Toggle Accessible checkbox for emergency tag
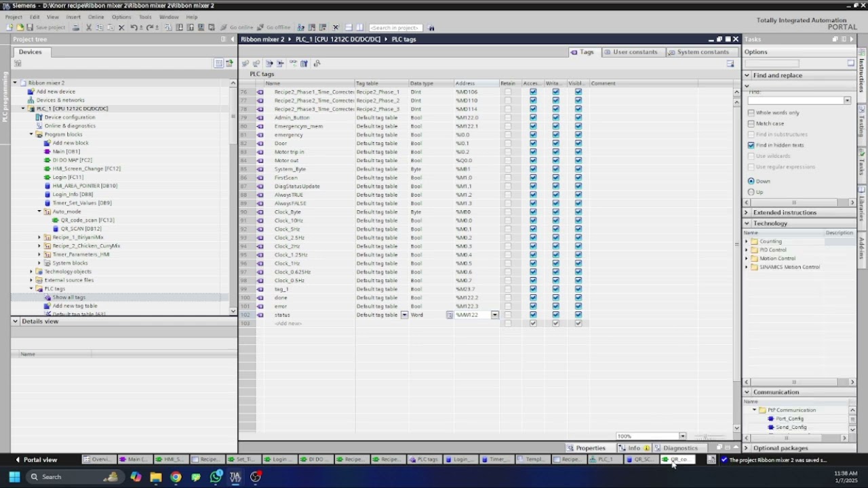868x488 pixels. (533, 135)
